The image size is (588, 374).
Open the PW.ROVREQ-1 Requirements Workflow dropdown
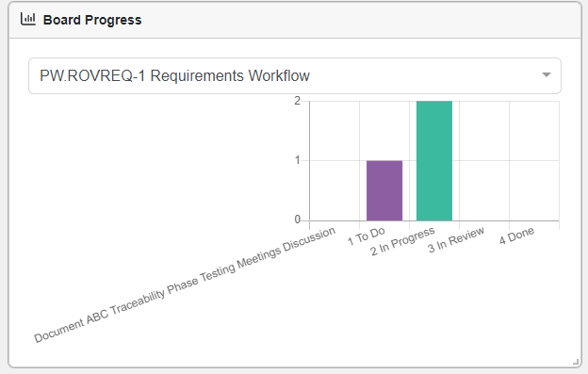click(295, 75)
